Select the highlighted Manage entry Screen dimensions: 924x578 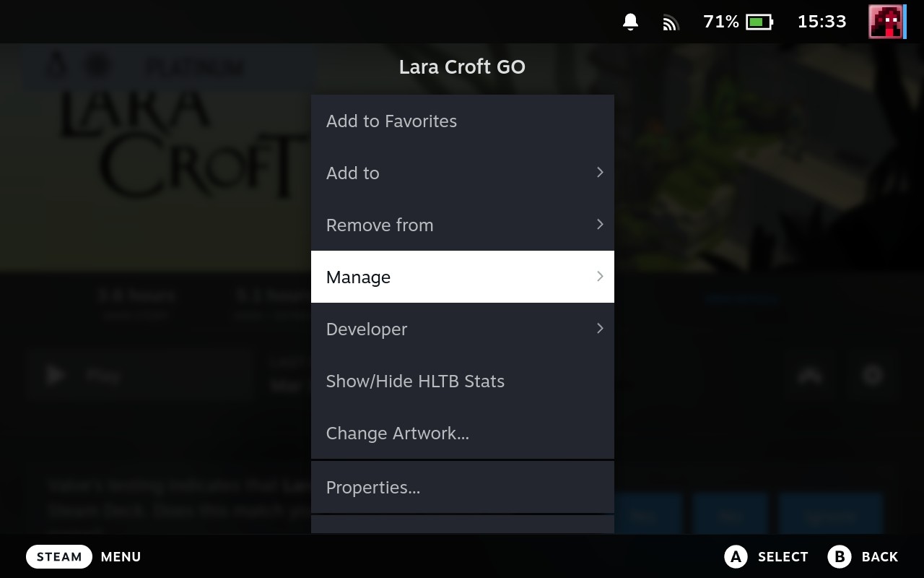[463, 277]
